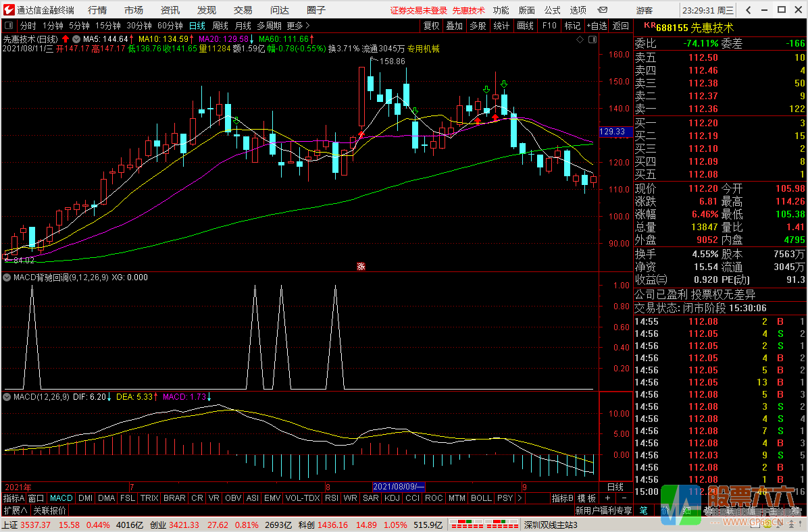This screenshot has height=532, width=808.
Task: Click the 关联报价 related quotes button
Action: pos(50,510)
